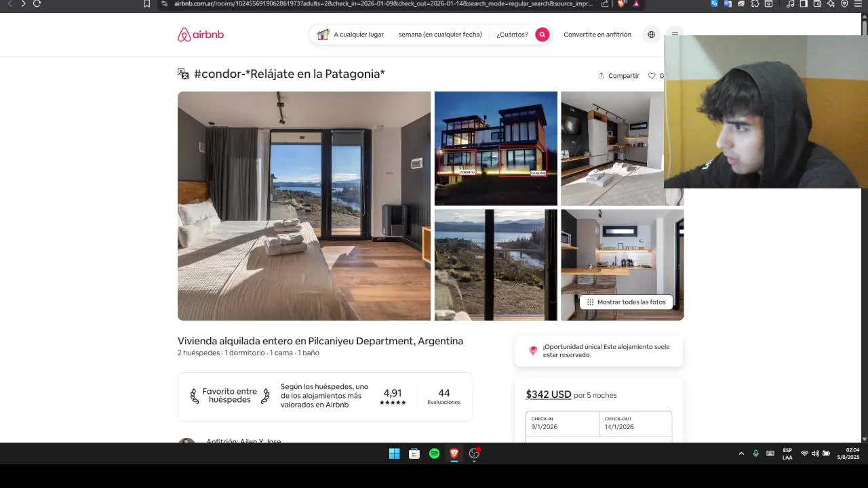868x488 pixels.
Task: Click the microphone tray icon
Action: pyautogui.click(x=755, y=453)
